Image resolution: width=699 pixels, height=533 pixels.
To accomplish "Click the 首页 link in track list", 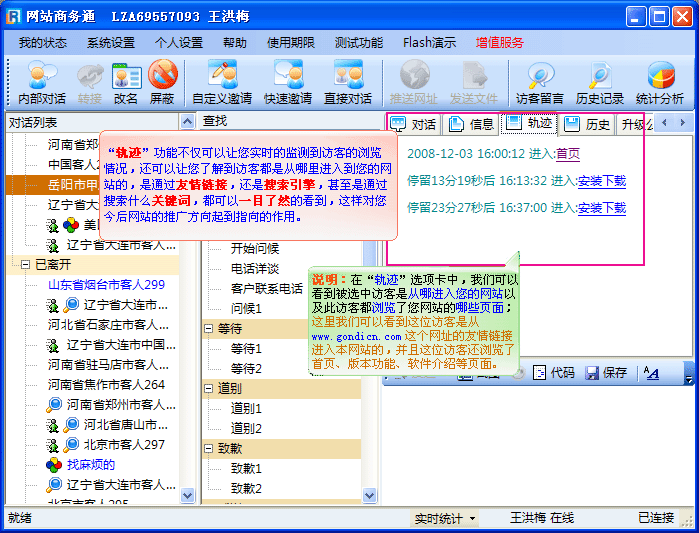I will [x=567, y=154].
